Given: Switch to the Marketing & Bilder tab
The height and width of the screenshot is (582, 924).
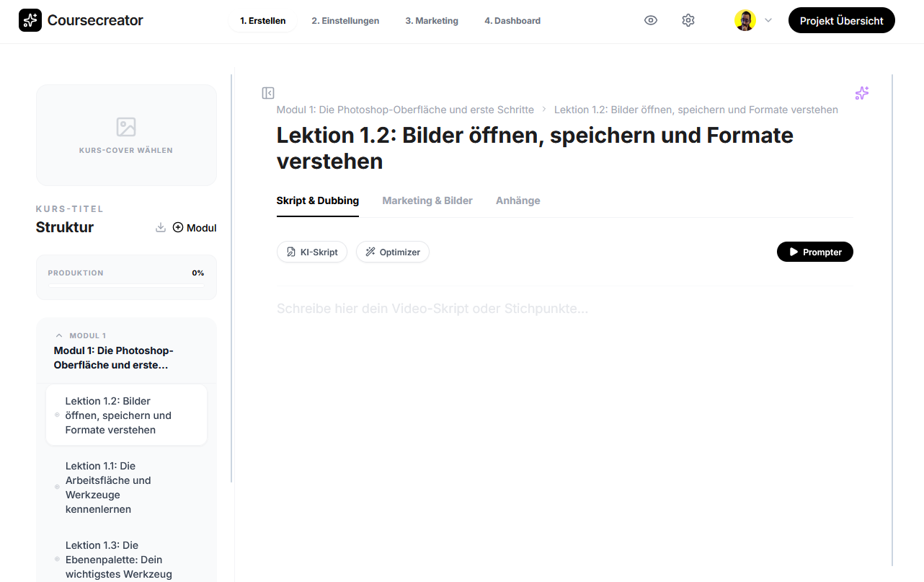Looking at the screenshot, I should [427, 200].
